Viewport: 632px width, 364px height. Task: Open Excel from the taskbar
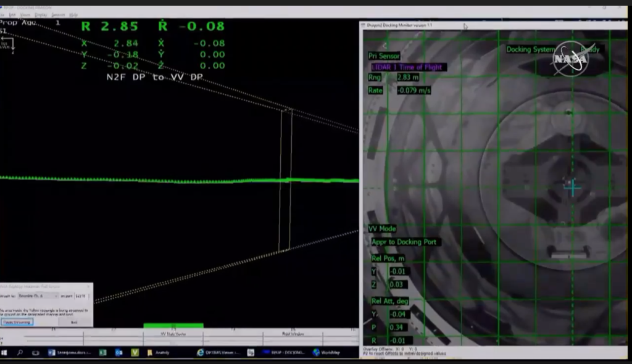coord(103,353)
